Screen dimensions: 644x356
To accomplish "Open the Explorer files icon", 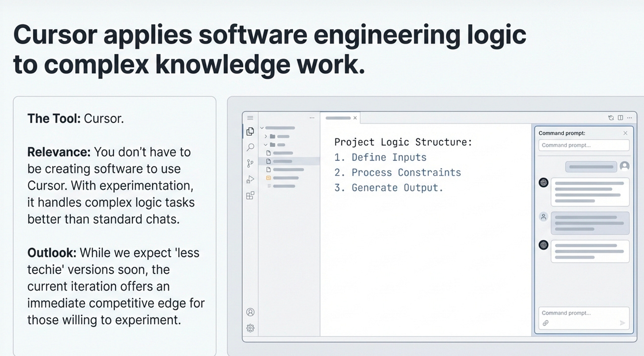I will [250, 132].
